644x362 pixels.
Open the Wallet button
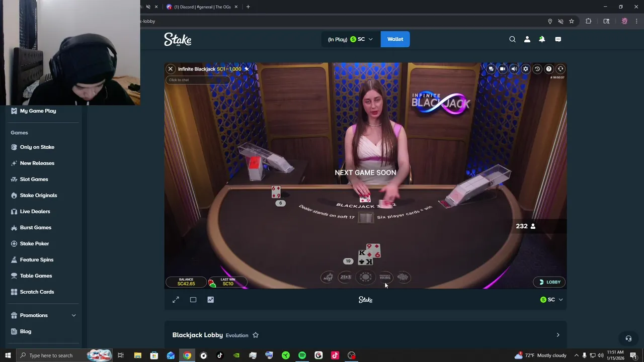[x=395, y=39]
